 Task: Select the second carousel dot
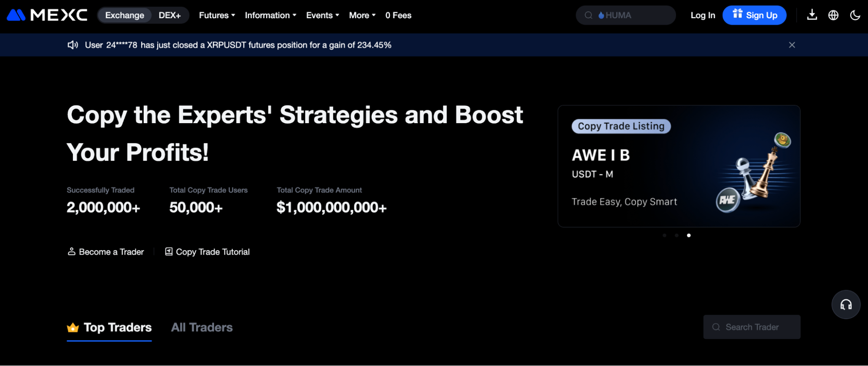coord(677,235)
